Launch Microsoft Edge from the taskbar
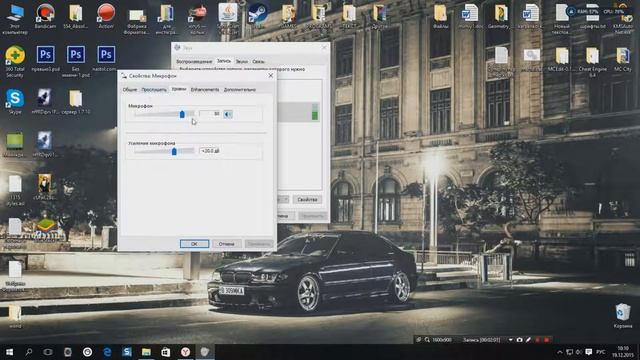640x360 pixels. tap(107, 352)
